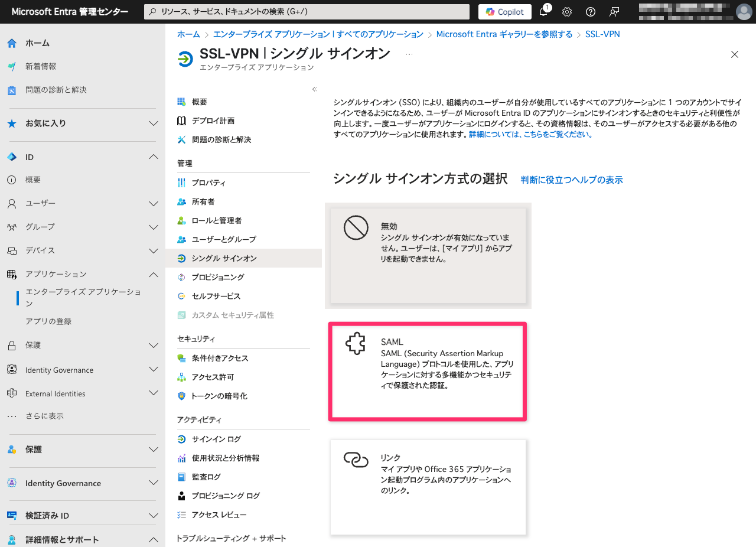Click the Identity Governance icon under ID
Screen dimensions: 756x547
click(12, 370)
